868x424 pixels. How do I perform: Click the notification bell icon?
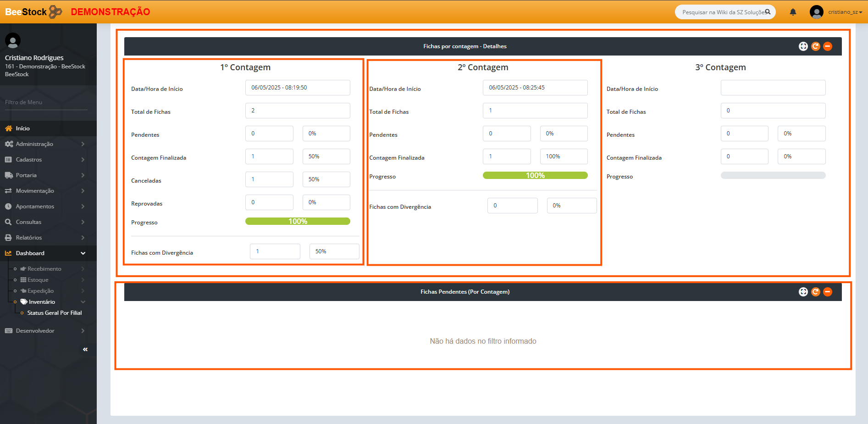coord(793,12)
